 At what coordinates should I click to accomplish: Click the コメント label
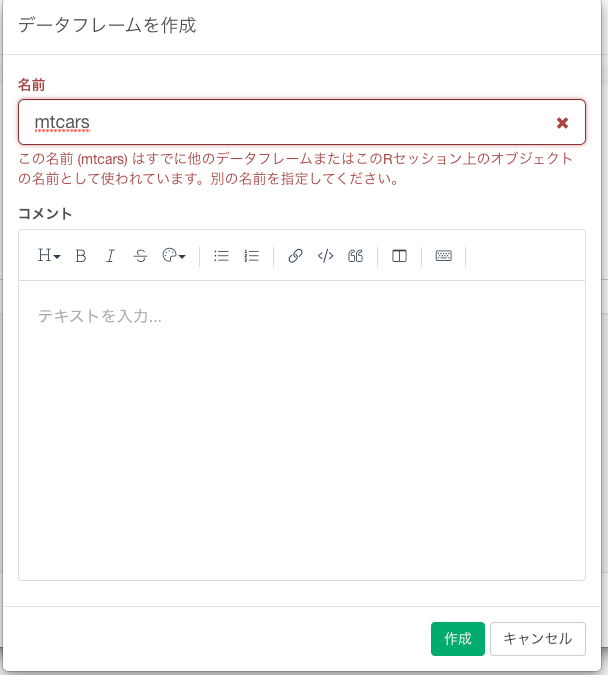(45, 213)
